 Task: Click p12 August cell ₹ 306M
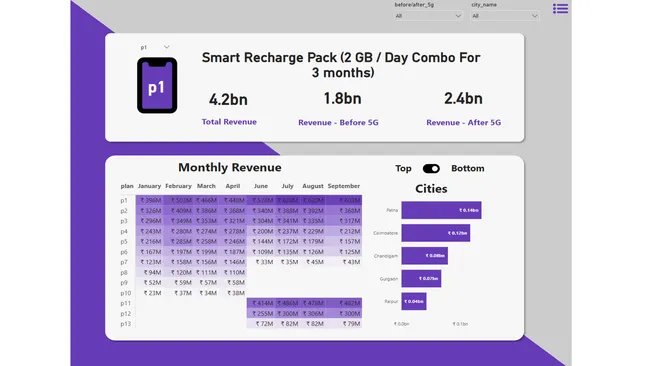click(313, 313)
